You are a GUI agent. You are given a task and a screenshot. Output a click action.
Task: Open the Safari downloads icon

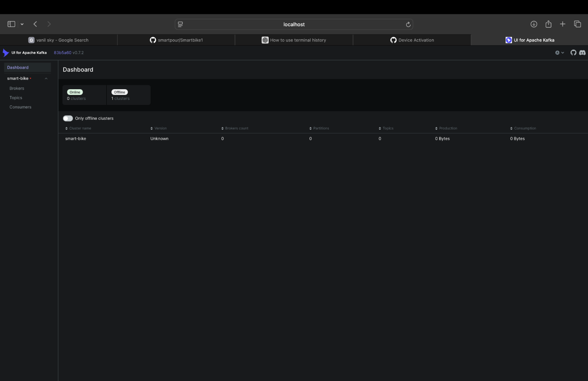pyautogui.click(x=534, y=24)
